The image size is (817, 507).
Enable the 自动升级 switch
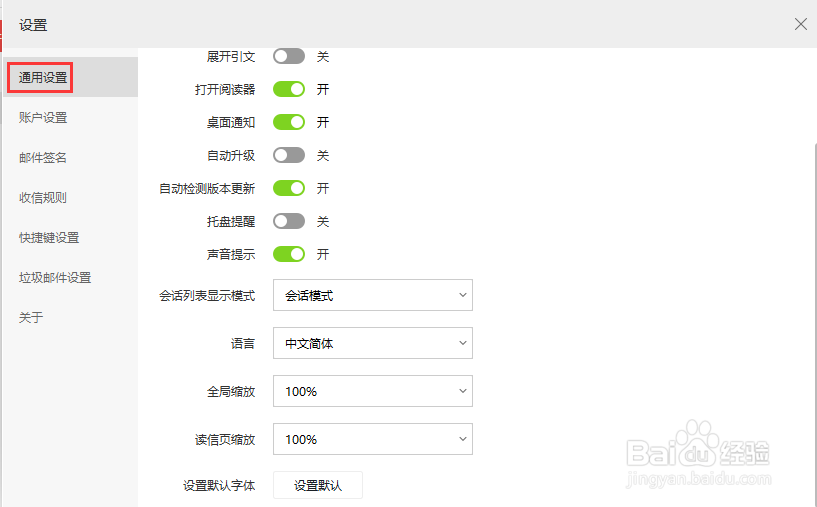(289, 155)
